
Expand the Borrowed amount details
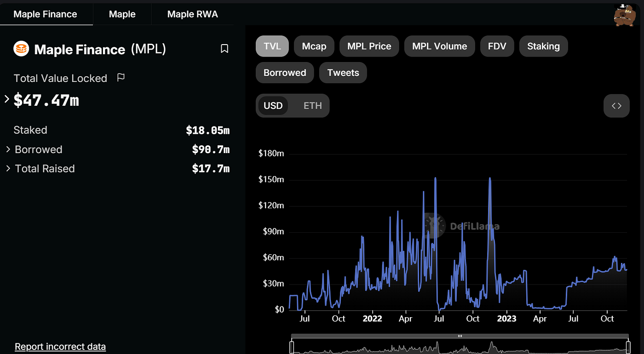tap(8, 149)
